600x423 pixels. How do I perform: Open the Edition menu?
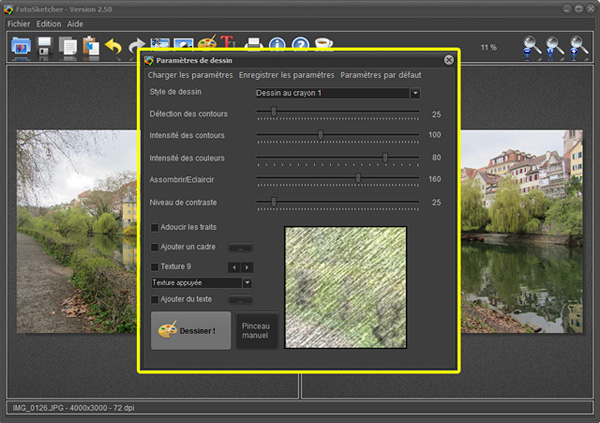pyautogui.click(x=49, y=23)
